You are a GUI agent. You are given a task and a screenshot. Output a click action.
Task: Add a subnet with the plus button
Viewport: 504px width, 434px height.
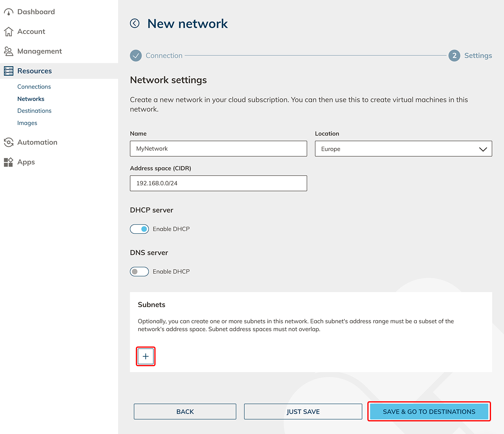point(146,356)
